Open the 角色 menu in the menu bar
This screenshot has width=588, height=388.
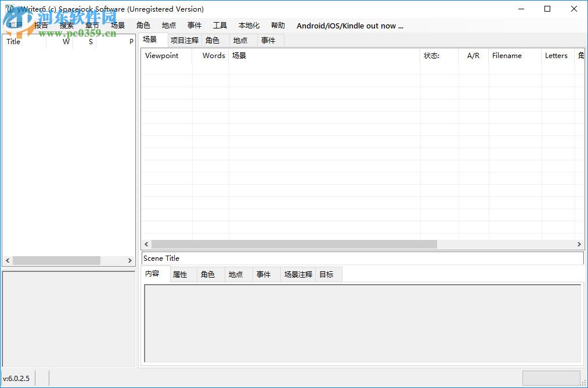tap(143, 25)
